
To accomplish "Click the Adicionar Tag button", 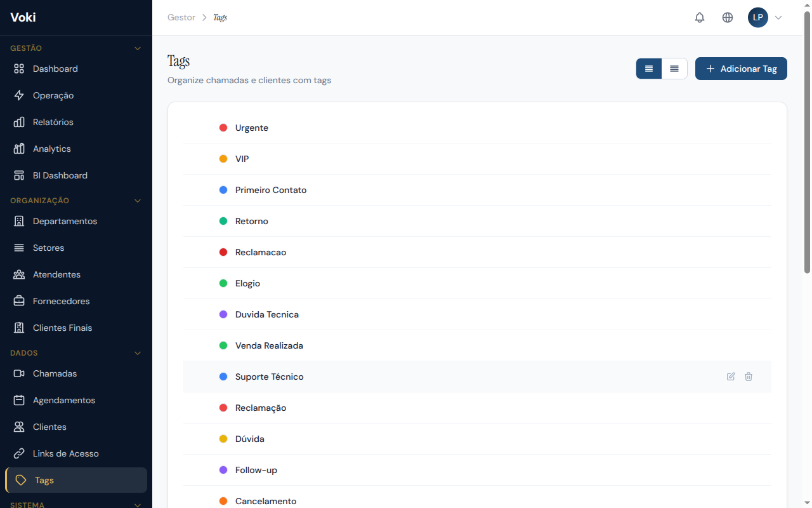I will (741, 69).
